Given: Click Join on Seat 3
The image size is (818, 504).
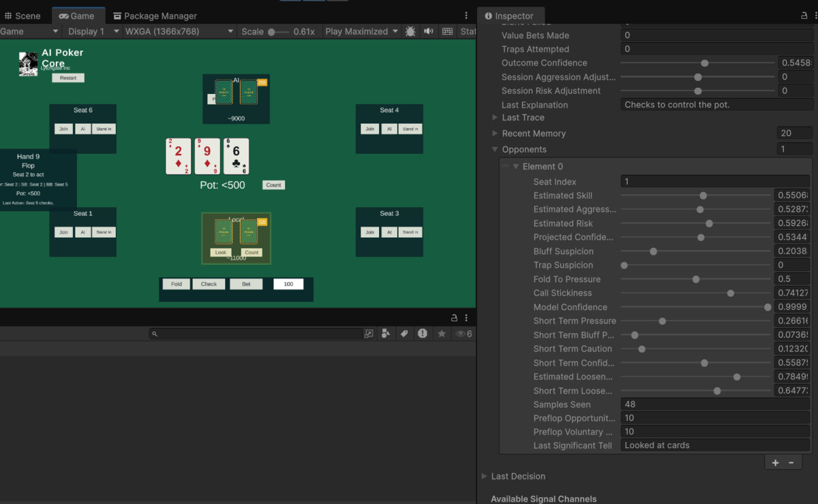Looking at the screenshot, I should (370, 232).
